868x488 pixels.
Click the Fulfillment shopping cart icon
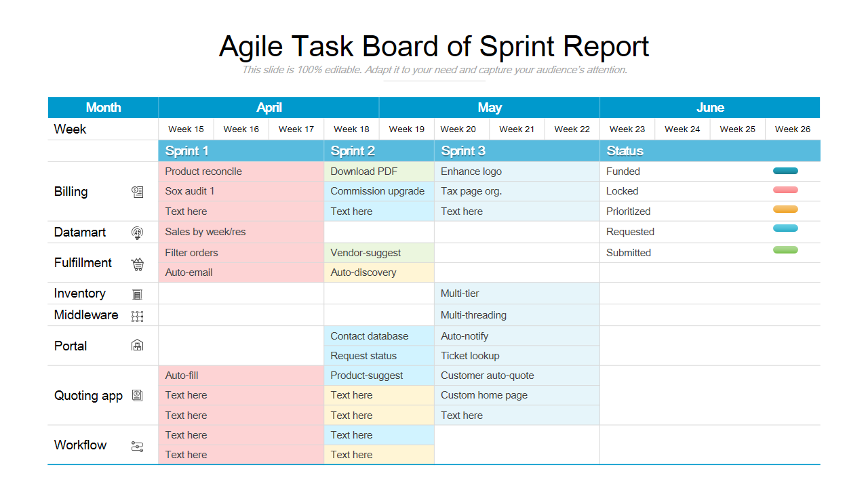tap(138, 264)
